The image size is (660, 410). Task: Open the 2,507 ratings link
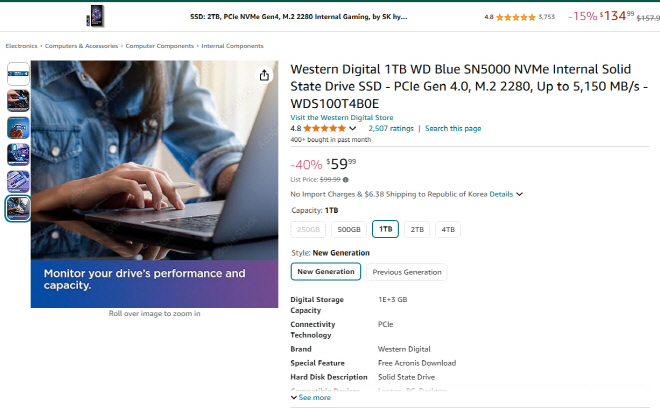click(x=391, y=128)
